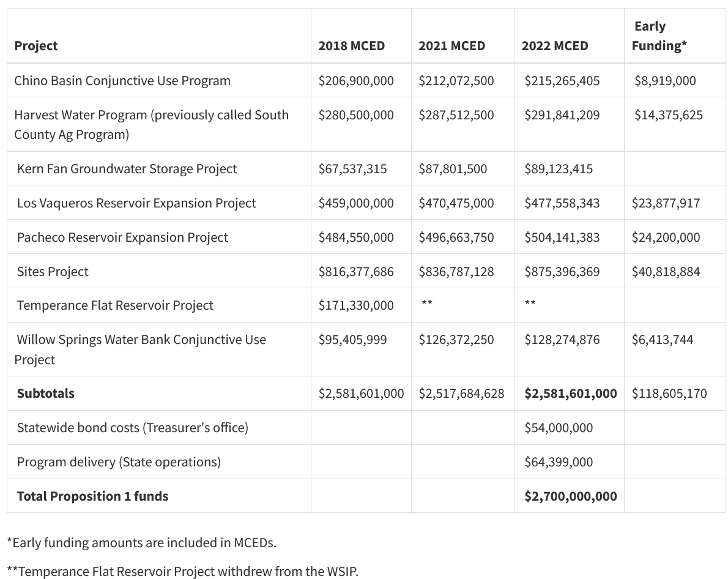Select the $2,700,000,000 total cell
Image resolution: width=728 pixels, height=579 pixels.
click(x=571, y=496)
